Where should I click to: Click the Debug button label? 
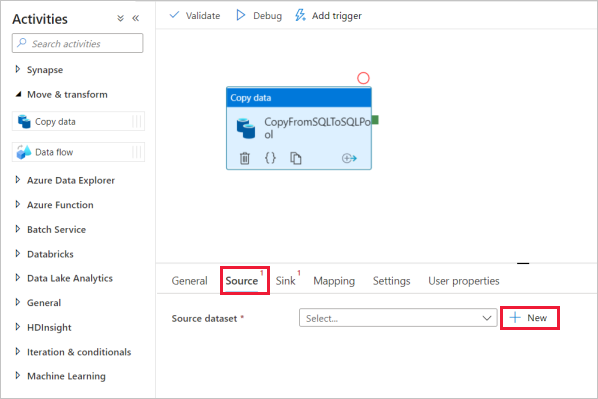pos(267,16)
